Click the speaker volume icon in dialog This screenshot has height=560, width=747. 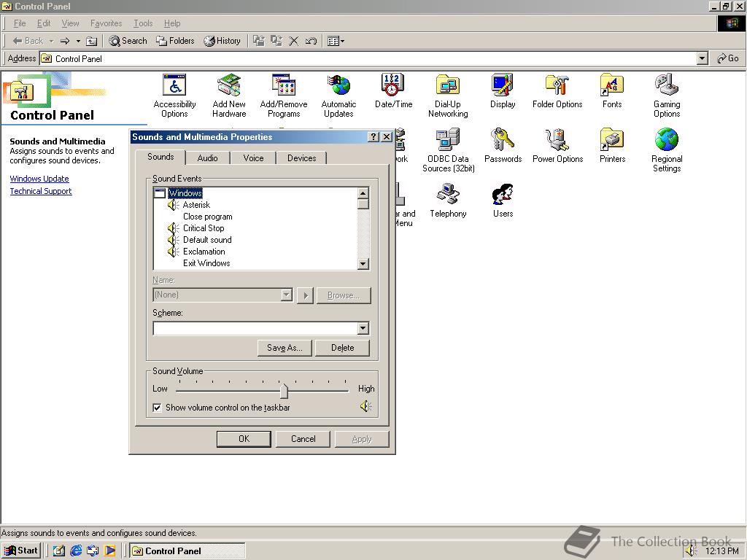(365, 406)
